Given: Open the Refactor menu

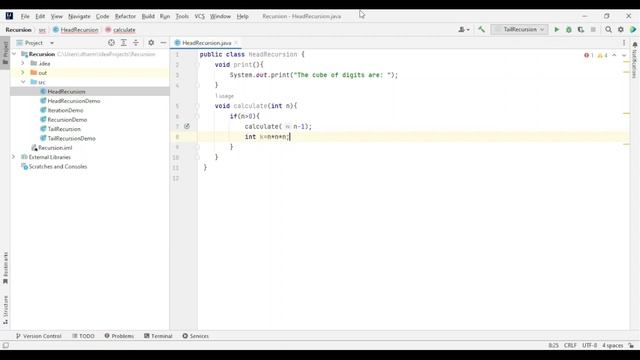Looking at the screenshot, I should (125, 16).
